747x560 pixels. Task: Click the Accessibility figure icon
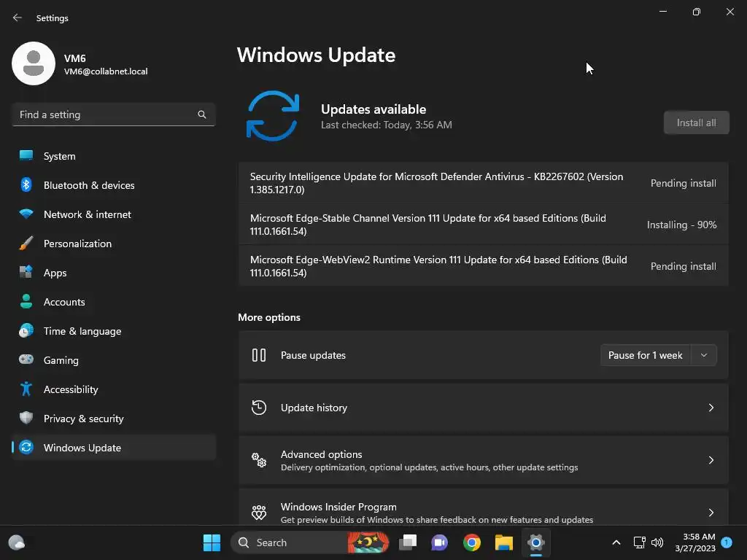point(26,389)
